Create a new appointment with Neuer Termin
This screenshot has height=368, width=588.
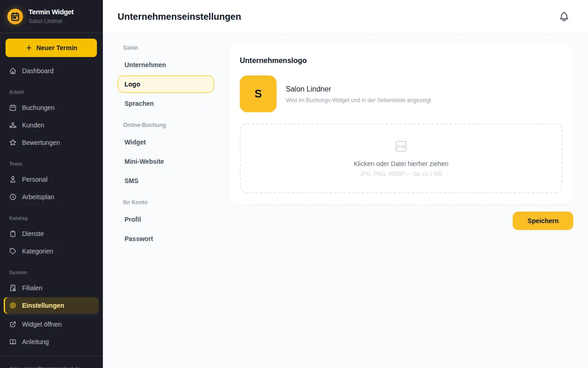click(51, 48)
